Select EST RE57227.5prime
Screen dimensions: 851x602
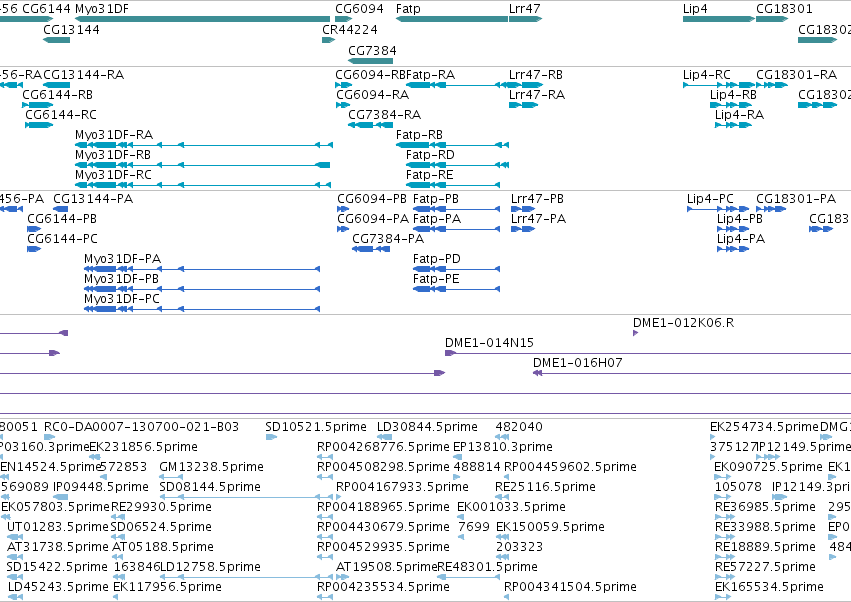pos(723,578)
